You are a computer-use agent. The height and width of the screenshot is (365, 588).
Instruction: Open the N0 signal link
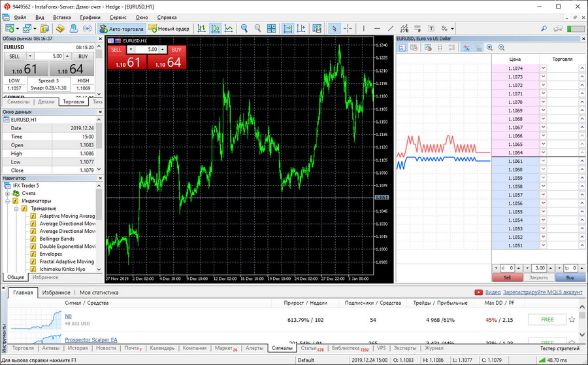pos(68,316)
